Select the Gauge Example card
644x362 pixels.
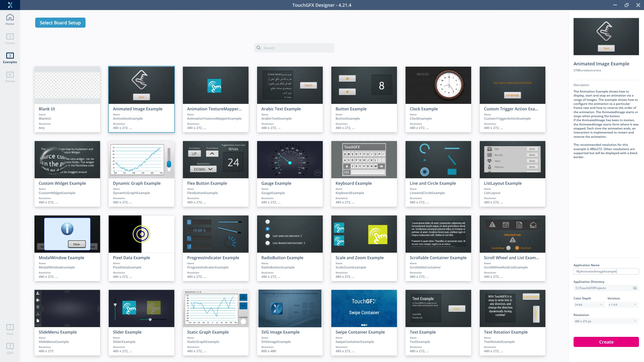pyautogui.click(x=290, y=173)
